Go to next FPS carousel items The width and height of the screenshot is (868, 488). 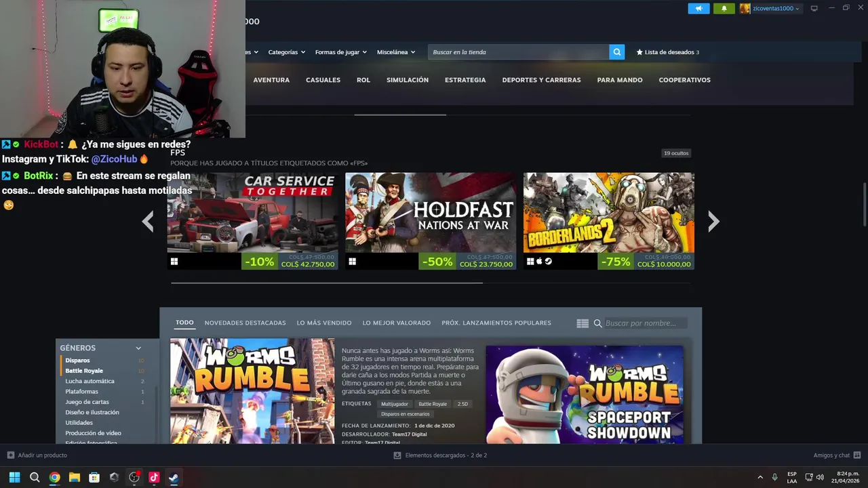[713, 221]
